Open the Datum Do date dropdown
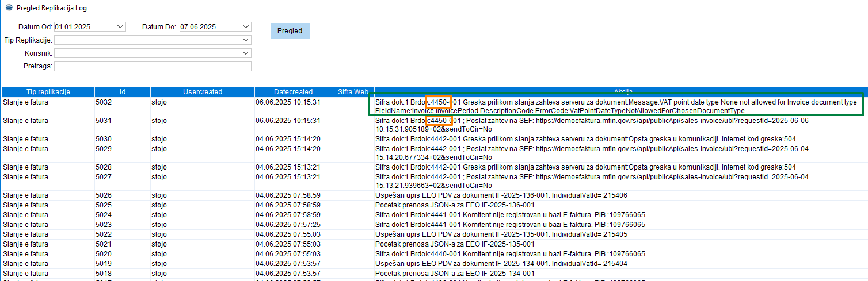The height and width of the screenshot is (281, 868). tap(246, 26)
